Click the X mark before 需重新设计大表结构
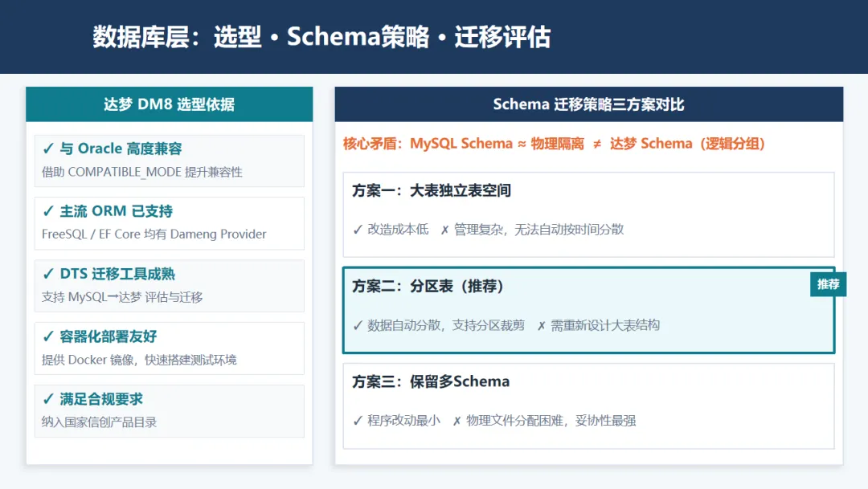The image size is (868, 489). pos(541,325)
